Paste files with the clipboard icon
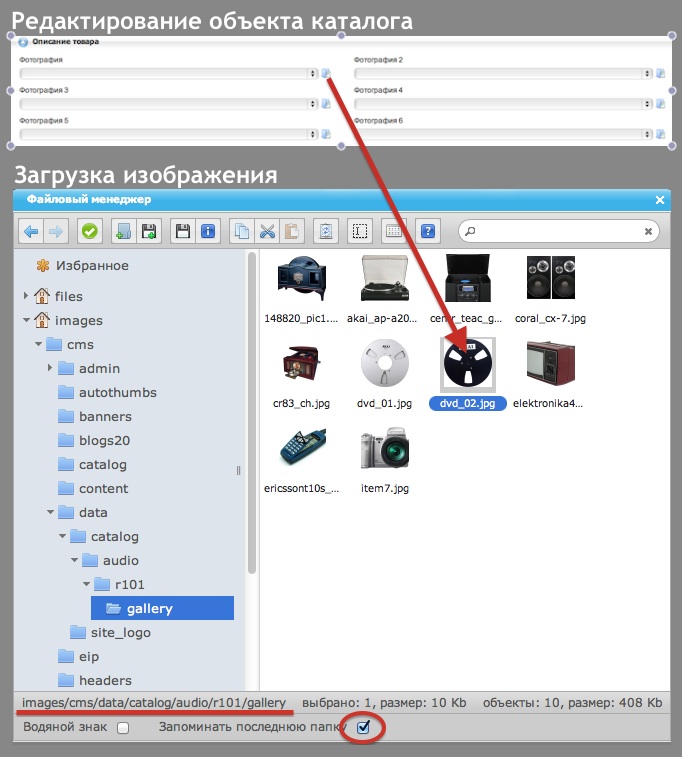The height and width of the screenshot is (757, 682). (x=292, y=231)
